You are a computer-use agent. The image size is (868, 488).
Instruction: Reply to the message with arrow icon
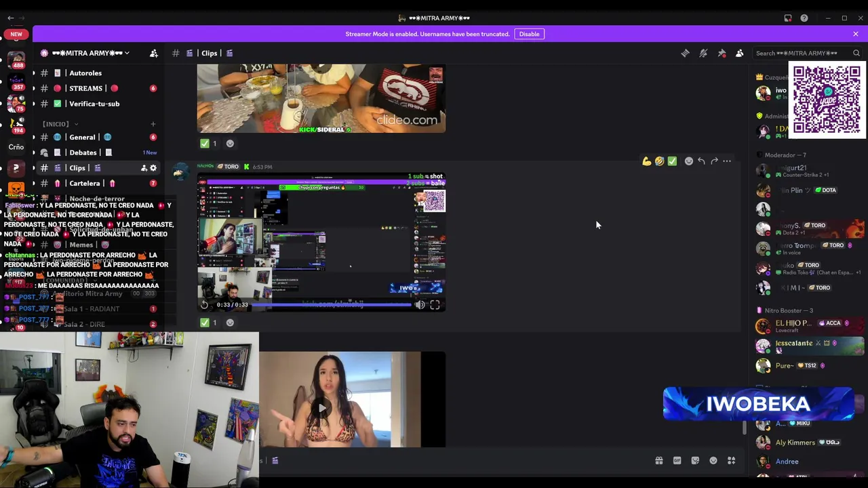point(701,161)
